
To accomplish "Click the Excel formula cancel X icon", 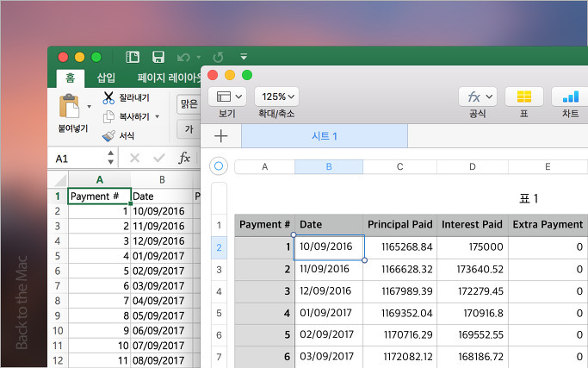I will 134,158.
